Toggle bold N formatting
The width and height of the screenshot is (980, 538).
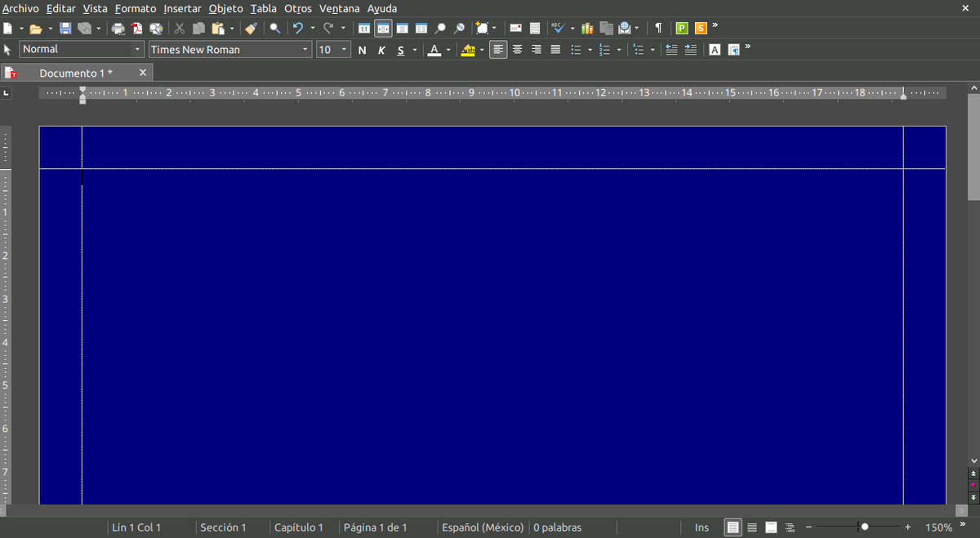[x=362, y=50]
